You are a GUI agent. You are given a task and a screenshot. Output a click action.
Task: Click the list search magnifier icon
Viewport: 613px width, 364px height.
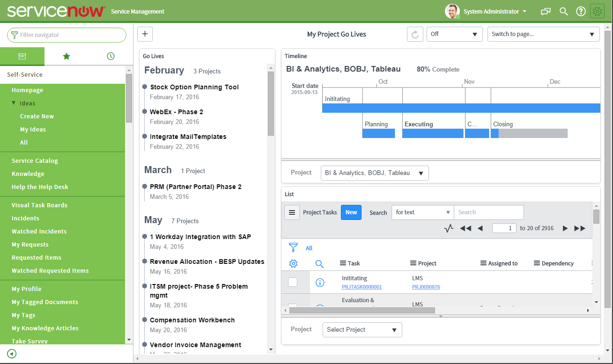coord(319,263)
